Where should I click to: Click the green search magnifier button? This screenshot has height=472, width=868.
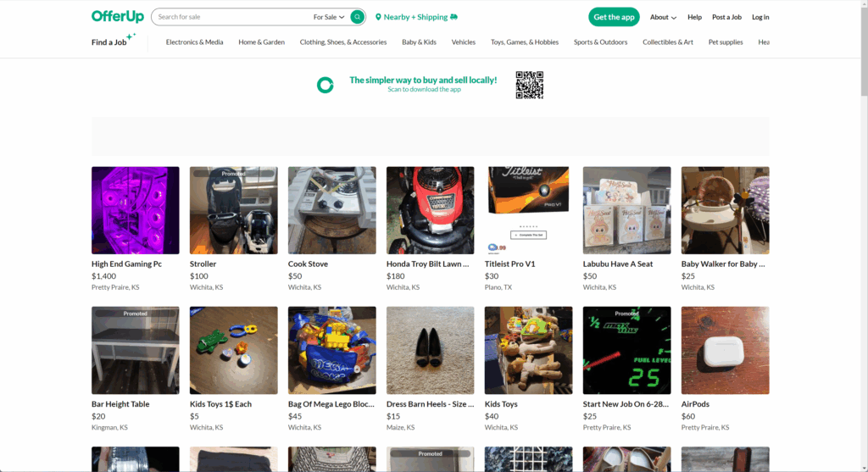click(x=358, y=17)
